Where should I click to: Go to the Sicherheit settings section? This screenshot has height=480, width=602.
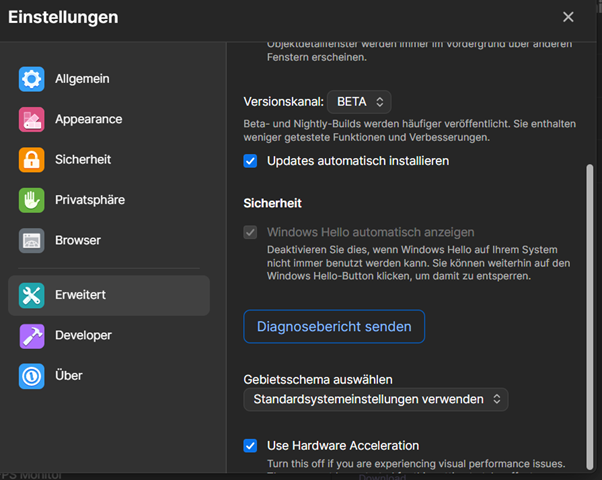click(x=83, y=160)
